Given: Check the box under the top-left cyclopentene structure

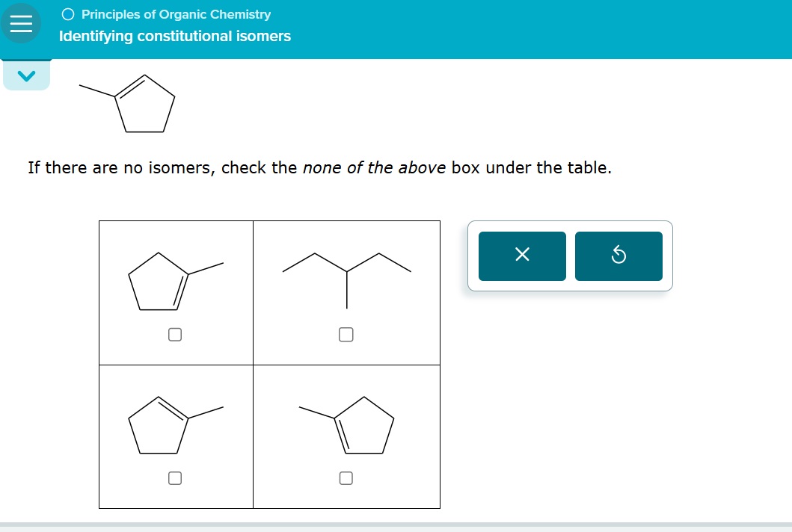Looking at the screenshot, I should pos(174,334).
